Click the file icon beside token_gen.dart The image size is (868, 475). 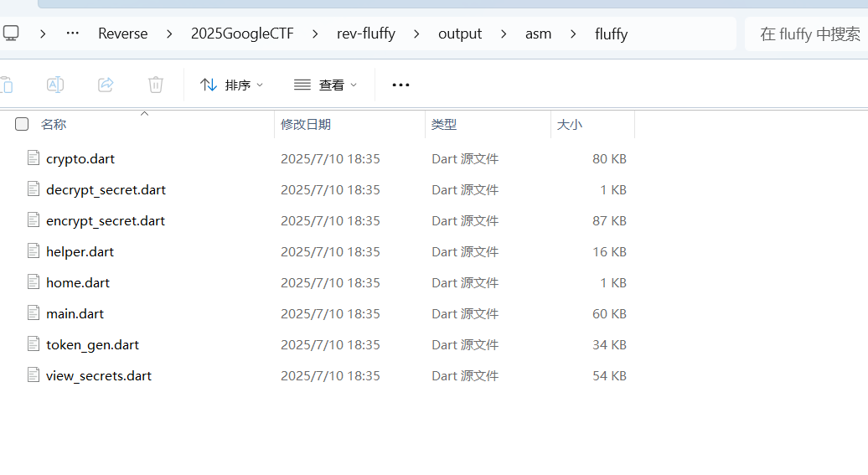pos(34,344)
